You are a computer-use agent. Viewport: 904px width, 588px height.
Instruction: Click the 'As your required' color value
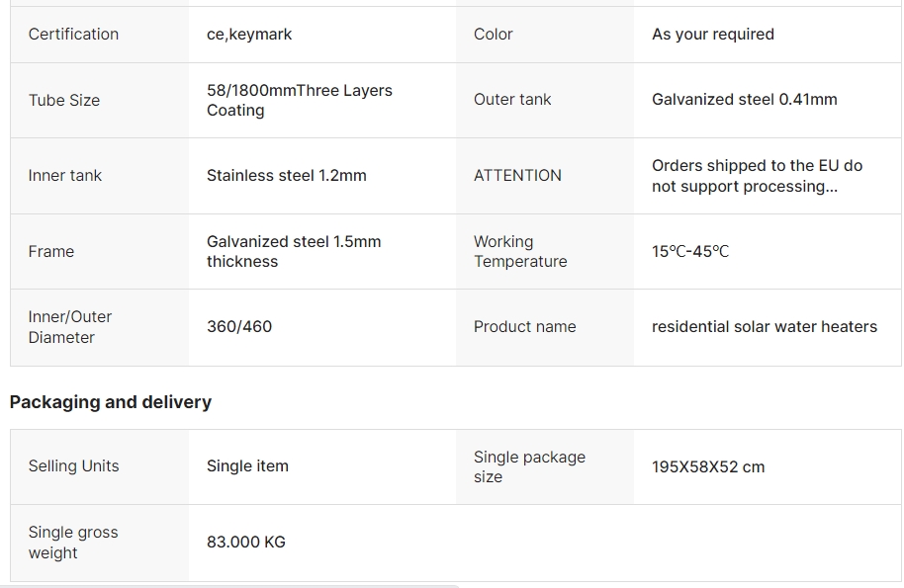(x=713, y=35)
